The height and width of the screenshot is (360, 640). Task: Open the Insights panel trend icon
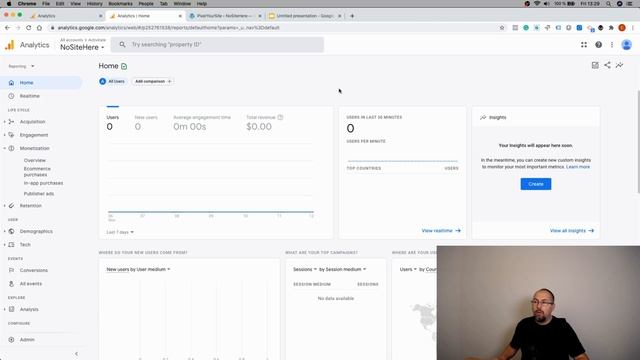620,65
